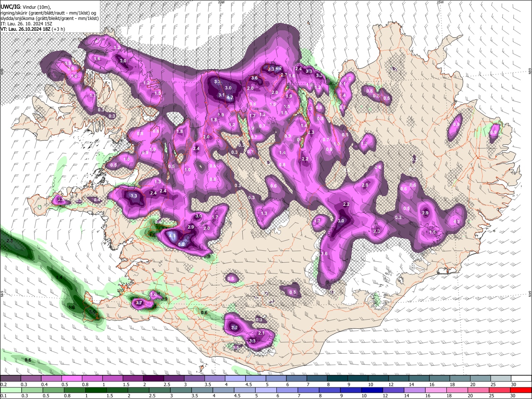Screen dimensions: 532x399
Task: Pick the greyish-purple 0.2 swatch in snow legend
Action: [x=10, y=378]
